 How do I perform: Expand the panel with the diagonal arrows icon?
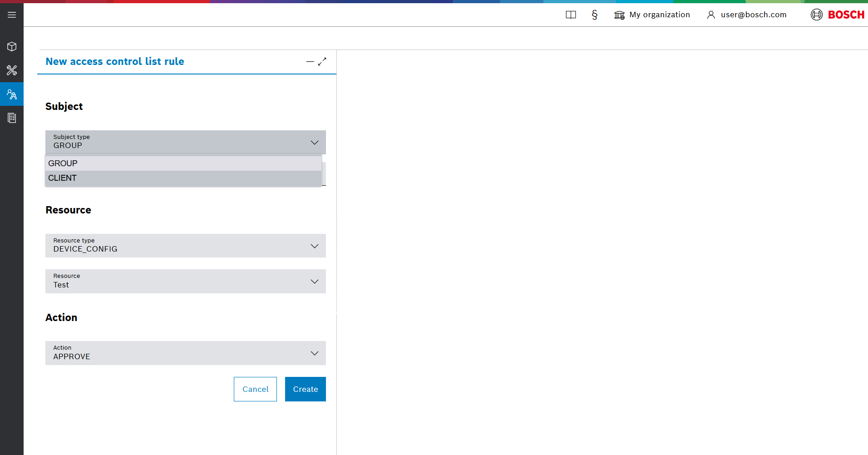(x=322, y=62)
